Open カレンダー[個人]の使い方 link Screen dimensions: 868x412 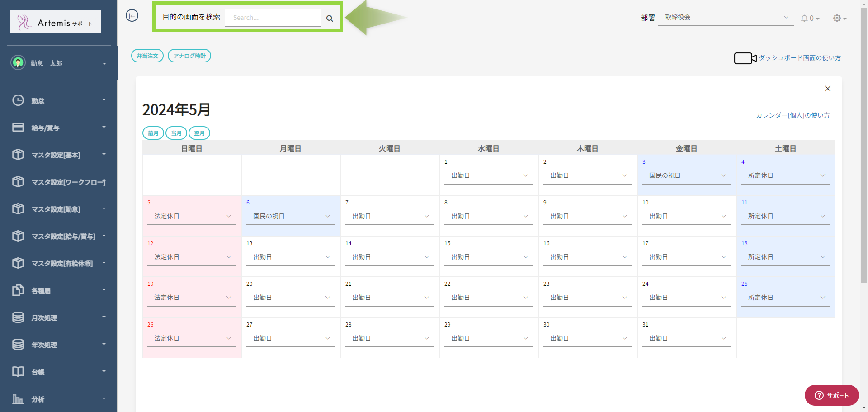(793, 115)
